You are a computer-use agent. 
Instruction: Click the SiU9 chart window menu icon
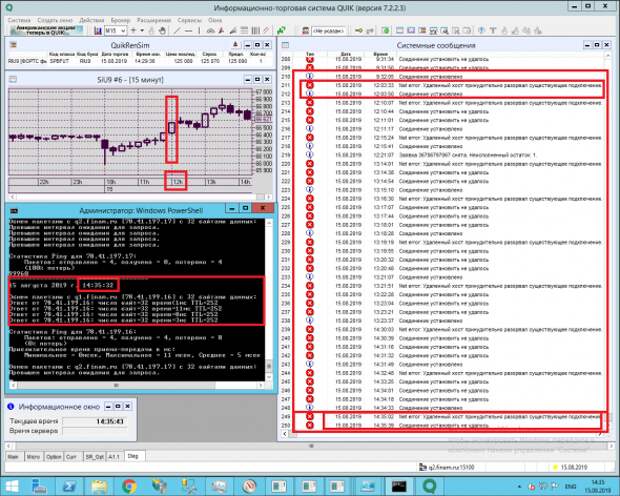tap(13, 79)
